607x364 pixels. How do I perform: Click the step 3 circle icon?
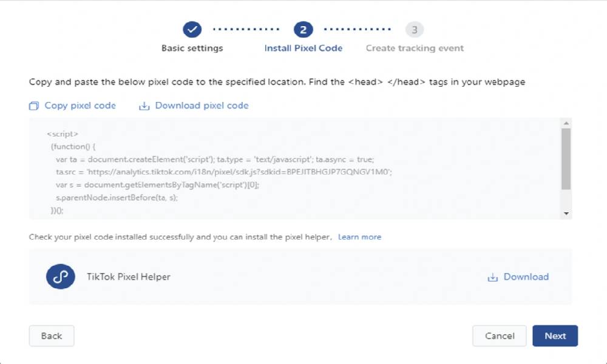pos(415,29)
